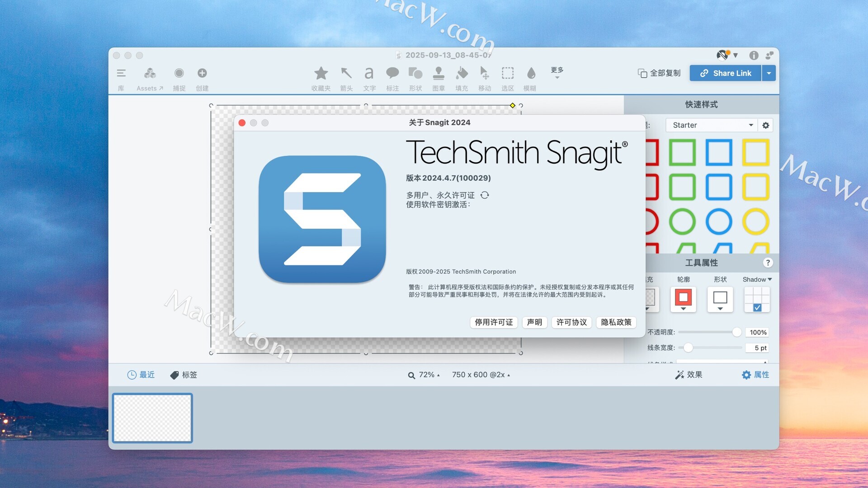This screenshot has height=488, width=868.
Task: Toggle the Shadow direction checkbox
Action: 757,308
